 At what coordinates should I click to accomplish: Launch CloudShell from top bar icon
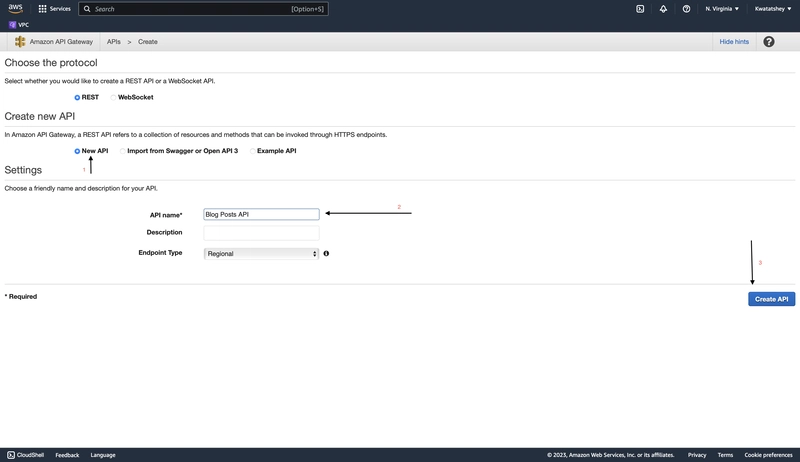point(640,9)
